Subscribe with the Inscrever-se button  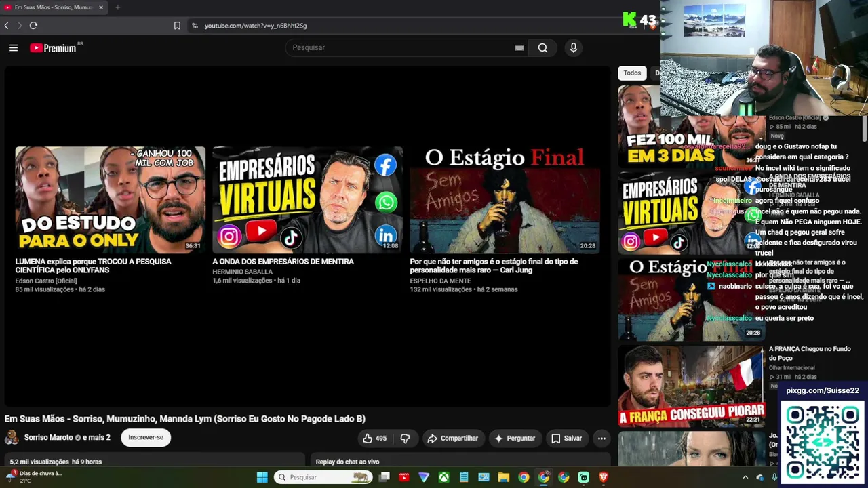[146, 438]
